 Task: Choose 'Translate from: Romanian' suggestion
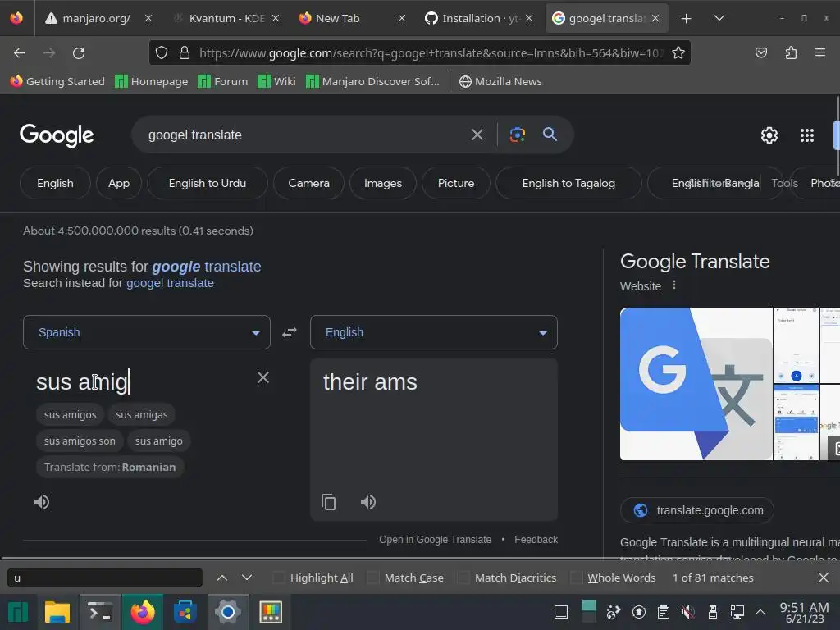(x=110, y=467)
